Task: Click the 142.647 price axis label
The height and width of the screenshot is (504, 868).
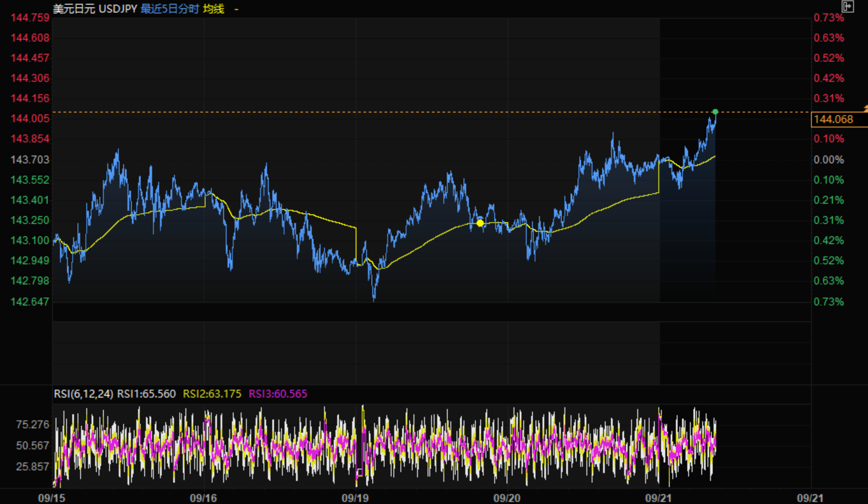Action: 30,302
